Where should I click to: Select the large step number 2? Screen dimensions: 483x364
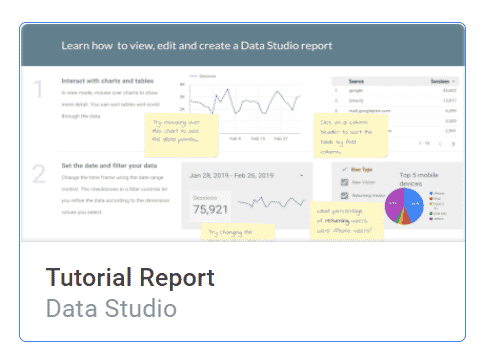pyautogui.click(x=39, y=174)
